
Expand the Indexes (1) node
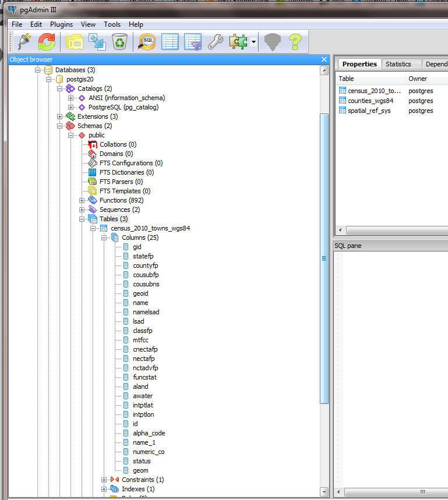tap(104, 489)
